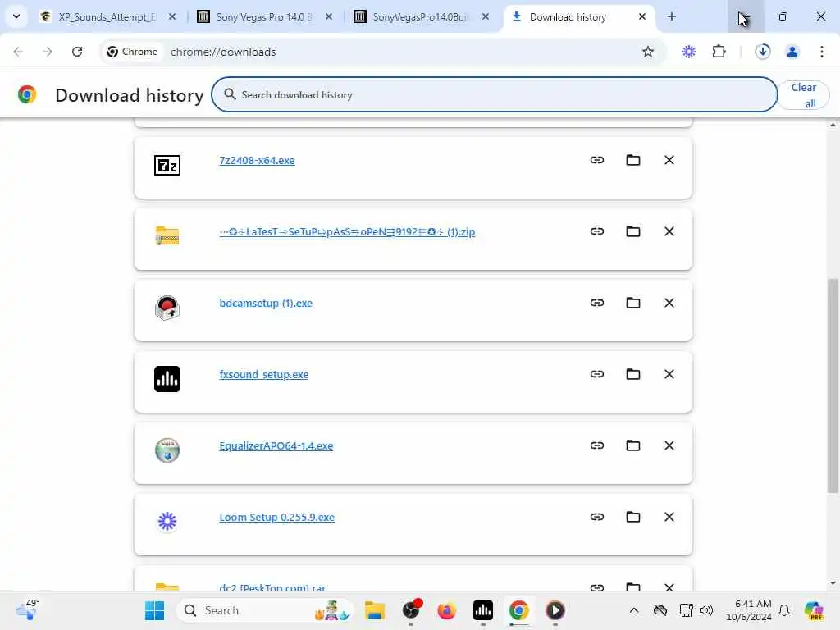
Task: Open File Explorer from the taskbar
Action: click(x=374, y=610)
